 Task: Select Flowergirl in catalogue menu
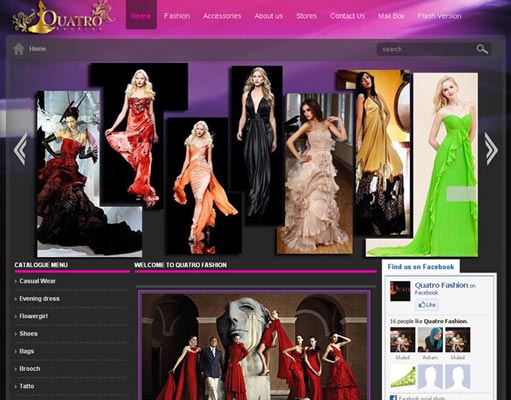[33, 316]
